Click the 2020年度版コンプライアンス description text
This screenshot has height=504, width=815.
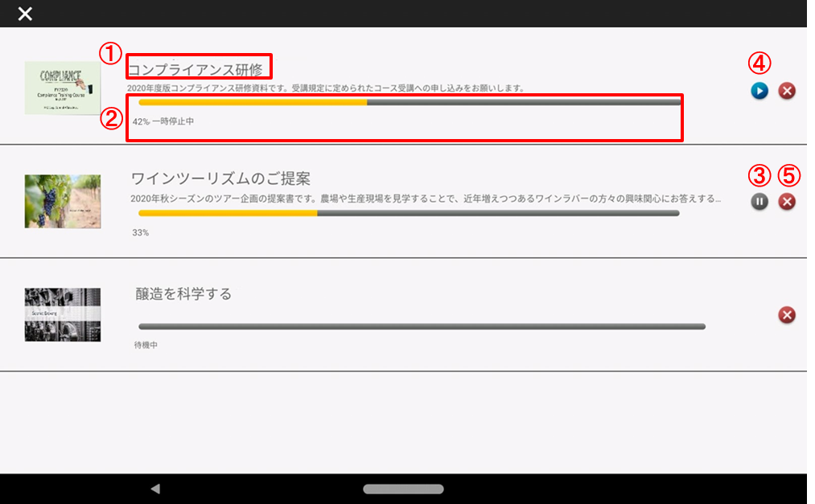326,88
